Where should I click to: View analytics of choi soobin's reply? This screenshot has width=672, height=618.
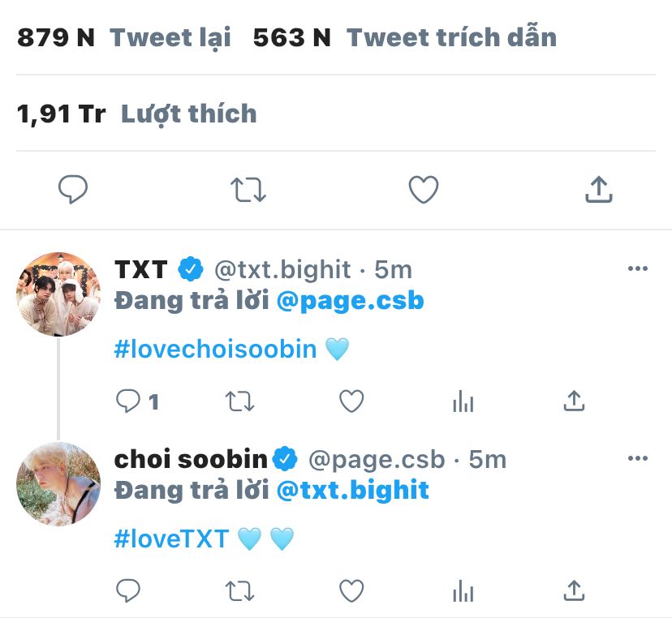tap(463, 591)
